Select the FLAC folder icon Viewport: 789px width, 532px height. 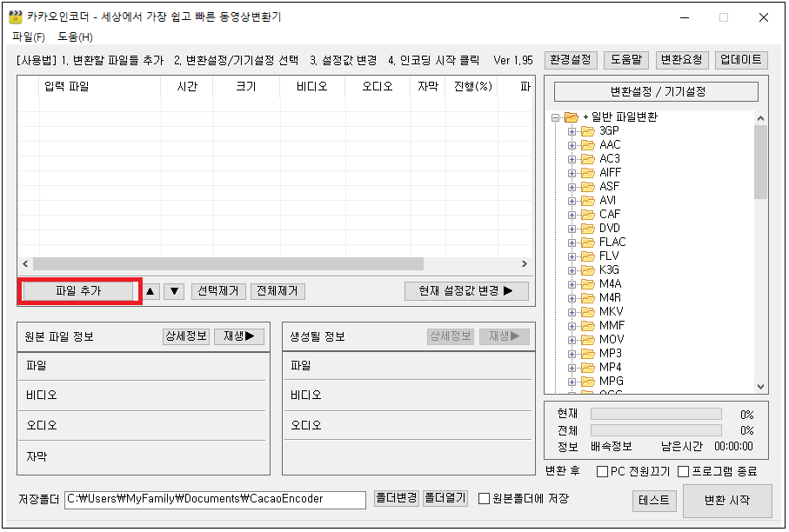588,243
